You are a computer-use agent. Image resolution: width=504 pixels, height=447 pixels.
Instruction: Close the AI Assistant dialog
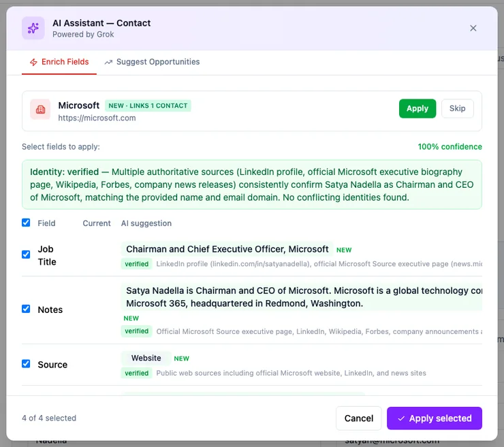click(473, 29)
